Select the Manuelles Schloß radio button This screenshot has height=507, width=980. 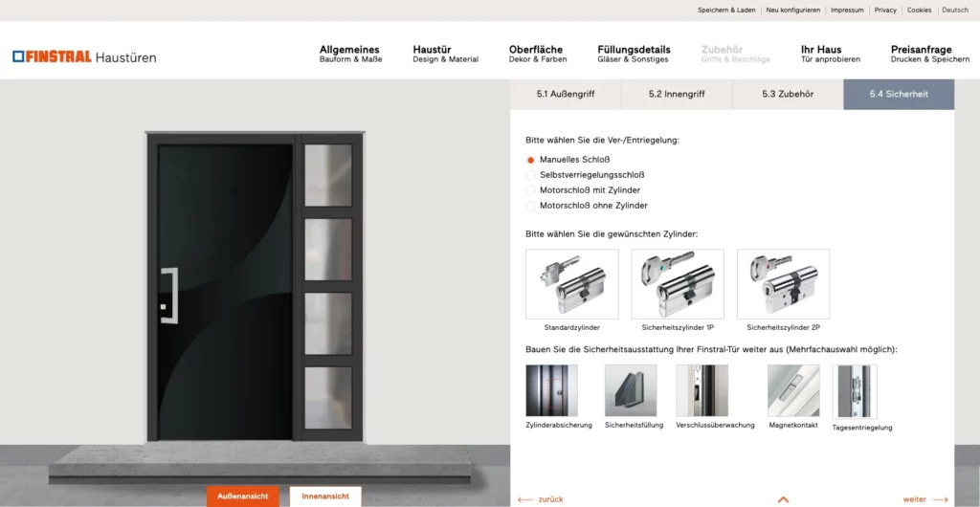tap(530, 160)
